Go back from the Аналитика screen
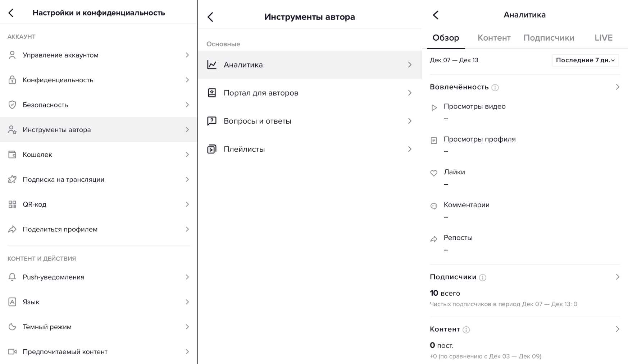 (x=436, y=15)
